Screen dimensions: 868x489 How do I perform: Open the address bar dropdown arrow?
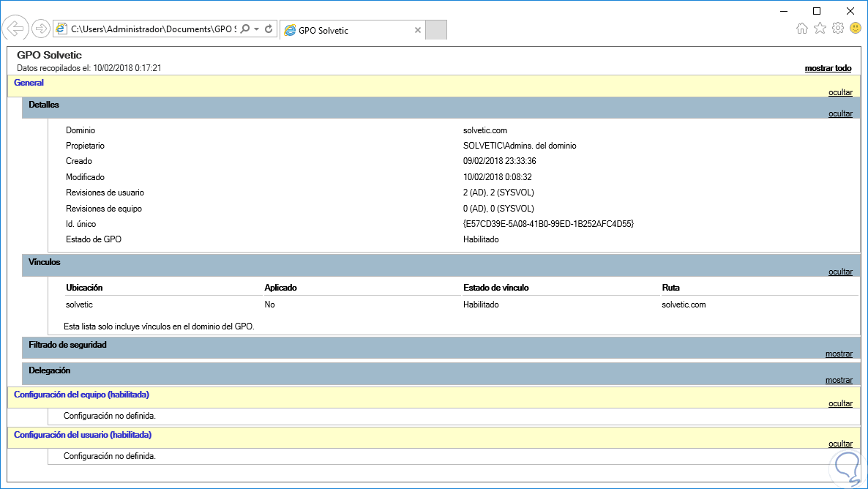(256, 29)
